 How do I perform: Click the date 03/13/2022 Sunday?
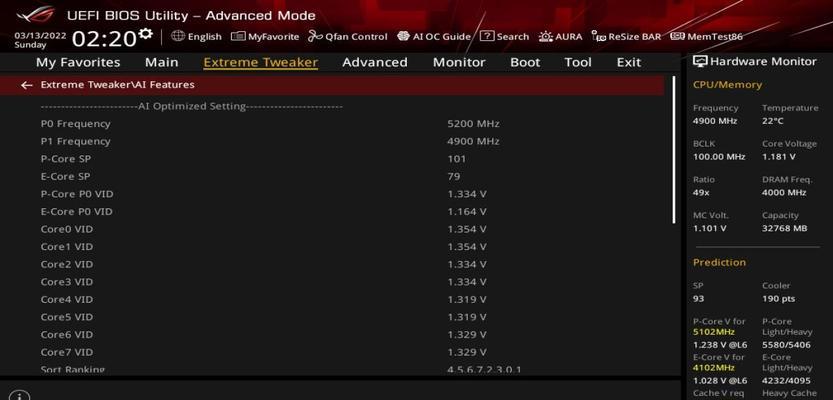(40, 40)
